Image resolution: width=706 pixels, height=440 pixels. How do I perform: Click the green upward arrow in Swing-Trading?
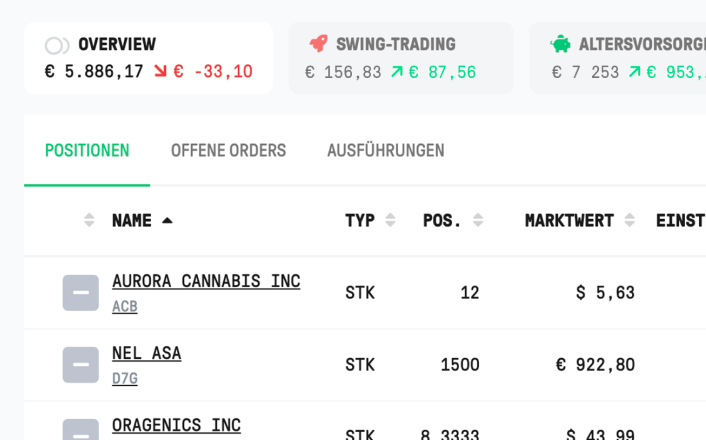coord(397,72)
